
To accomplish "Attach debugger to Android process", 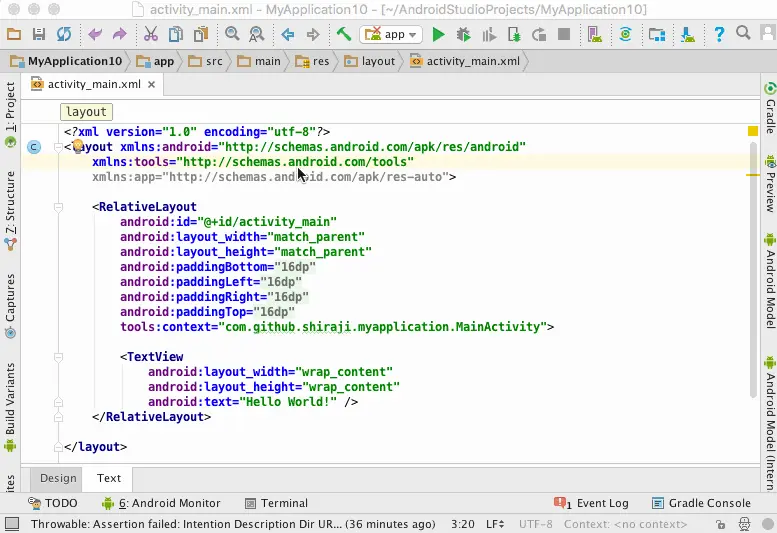I will pyautogui.click(x=514, y=34).
